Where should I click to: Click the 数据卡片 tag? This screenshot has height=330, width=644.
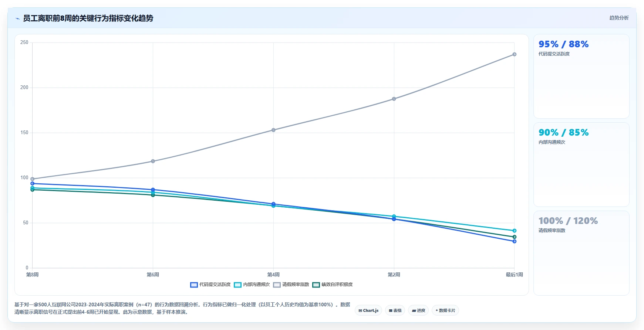(445, 310)
